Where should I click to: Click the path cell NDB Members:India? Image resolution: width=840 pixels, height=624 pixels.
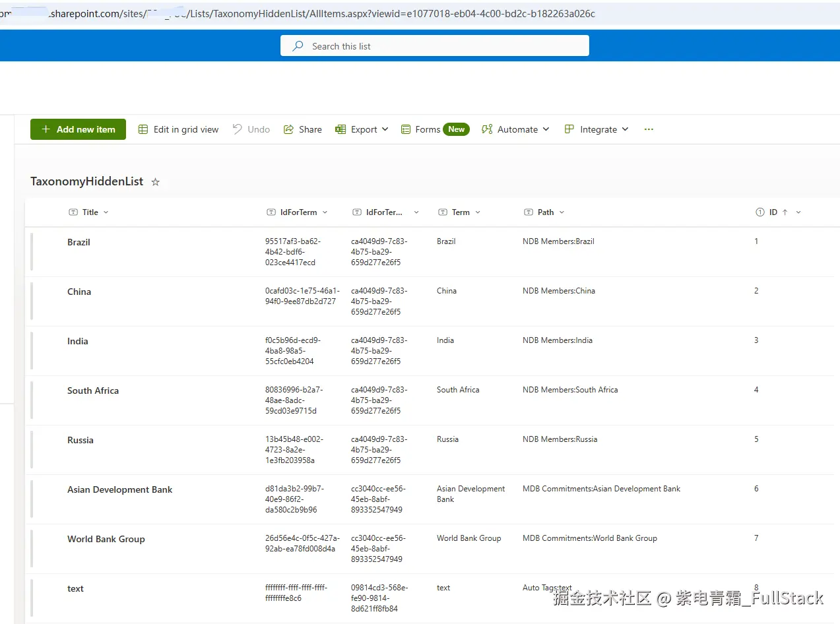(x=558, y=340)
